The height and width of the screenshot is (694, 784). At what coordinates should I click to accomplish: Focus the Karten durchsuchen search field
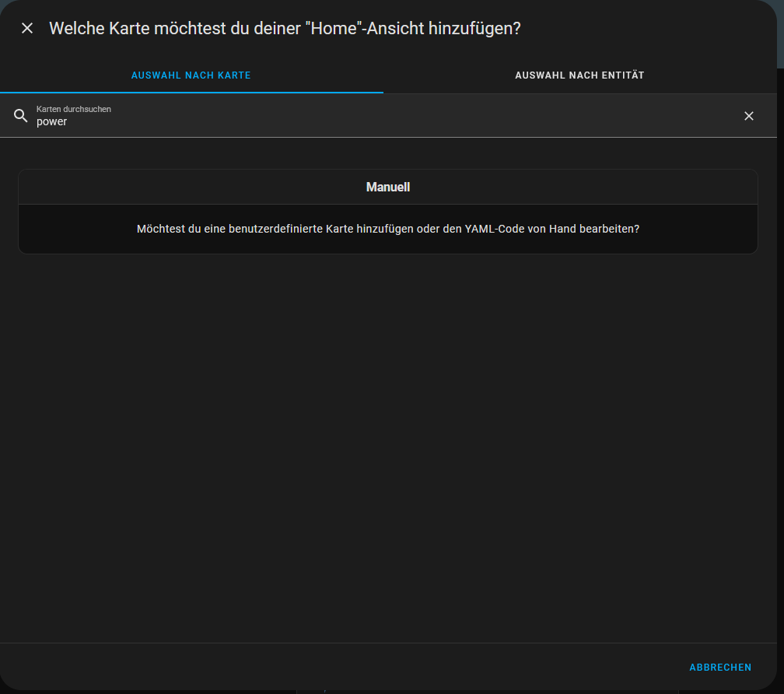click(x=388, y=116)
